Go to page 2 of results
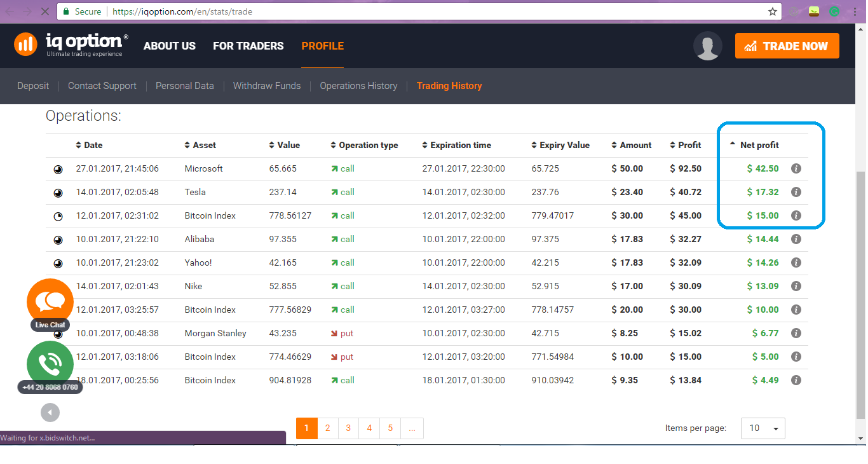Image resolution: width=868 pixels, height=464 pixels. pyautogui.click(x=327, y=428)
